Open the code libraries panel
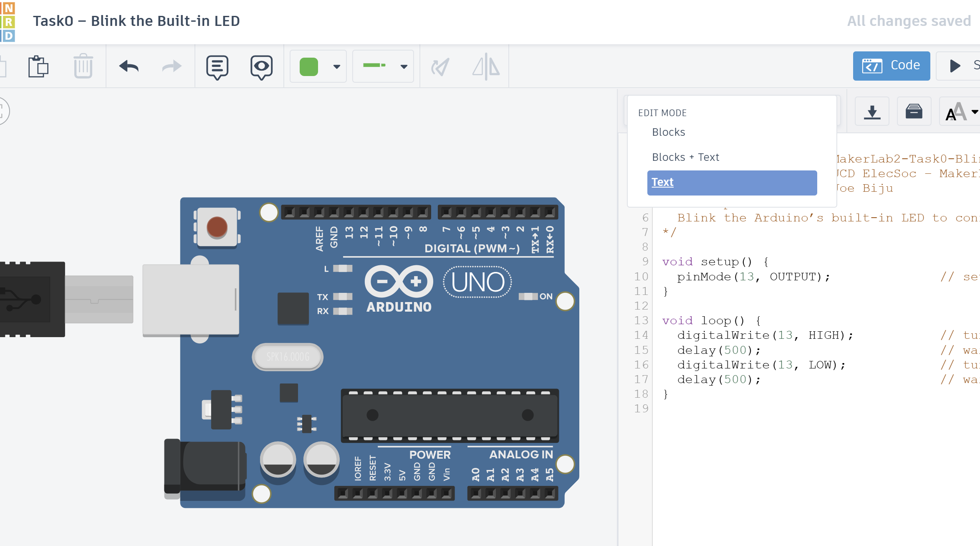 pos(914,111)
